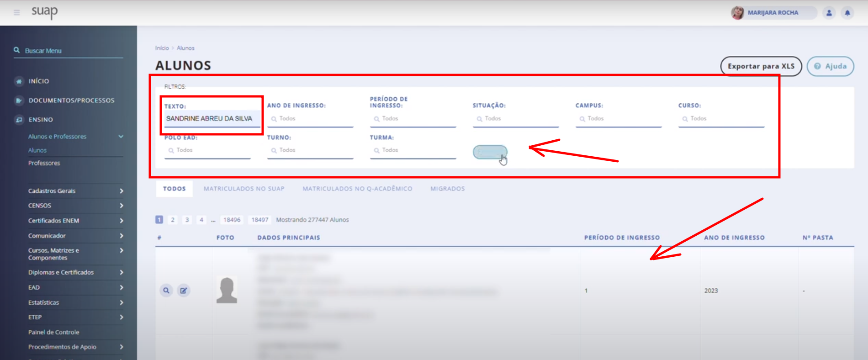Viewport: 868px width, 360px height.
Task: Go to the last page 18497
Action: [260, 220]
